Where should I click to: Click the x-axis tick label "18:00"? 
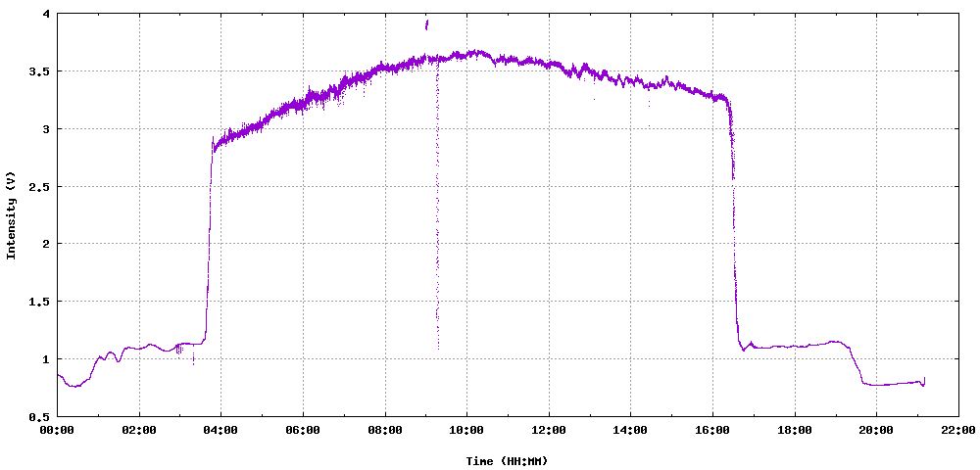point(795,430)
